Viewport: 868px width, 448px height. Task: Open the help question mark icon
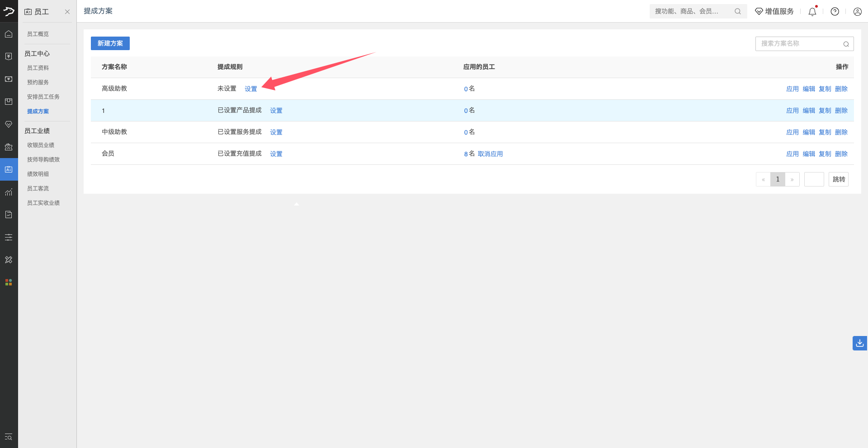pyautogui.click(x=835, y=11)
